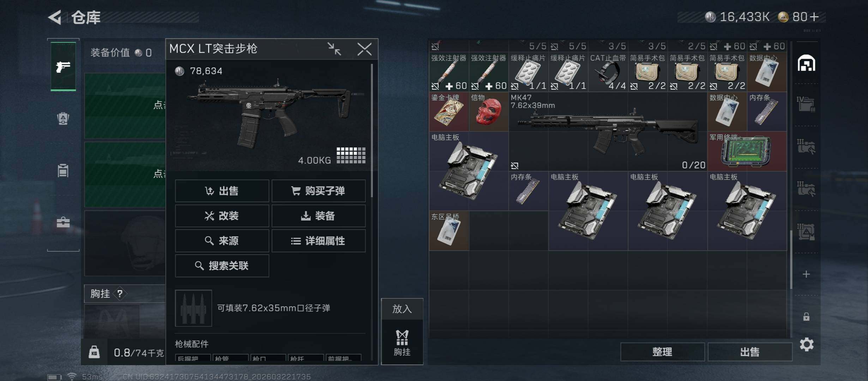Toggle the weight lock icon at bottom left
The height and width of the screenshot is (381, 868).
pyautogui.click(x=94, y=352)
